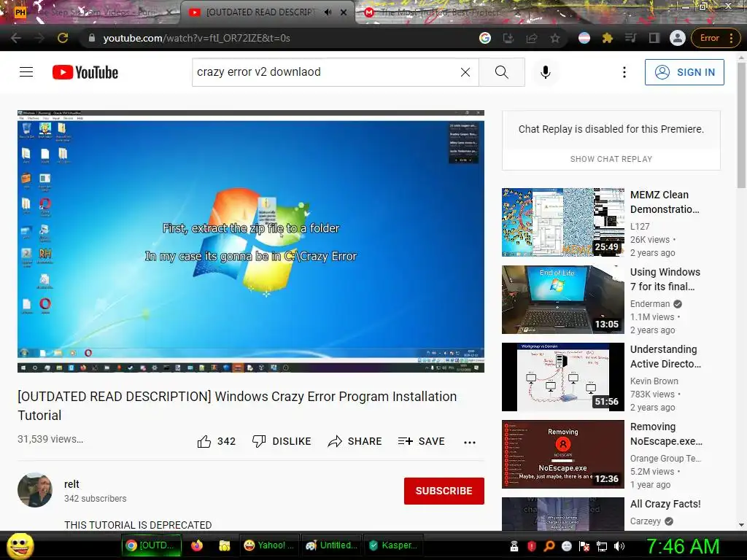Switch to the Step videos browser tab
This screenshot has width=747, height=560.
(94, 12)
